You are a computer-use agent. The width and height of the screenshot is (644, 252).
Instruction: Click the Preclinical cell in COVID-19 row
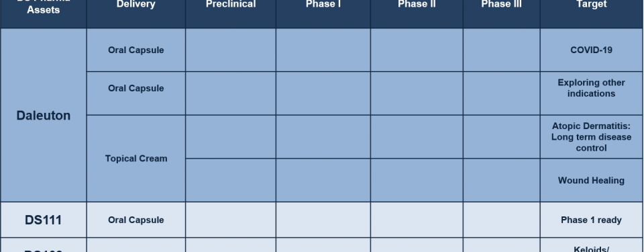tap(231, 50)
